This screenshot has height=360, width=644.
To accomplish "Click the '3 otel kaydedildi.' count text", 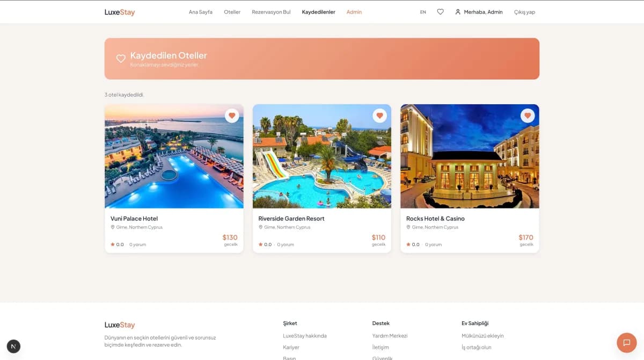I will point(125,95).
